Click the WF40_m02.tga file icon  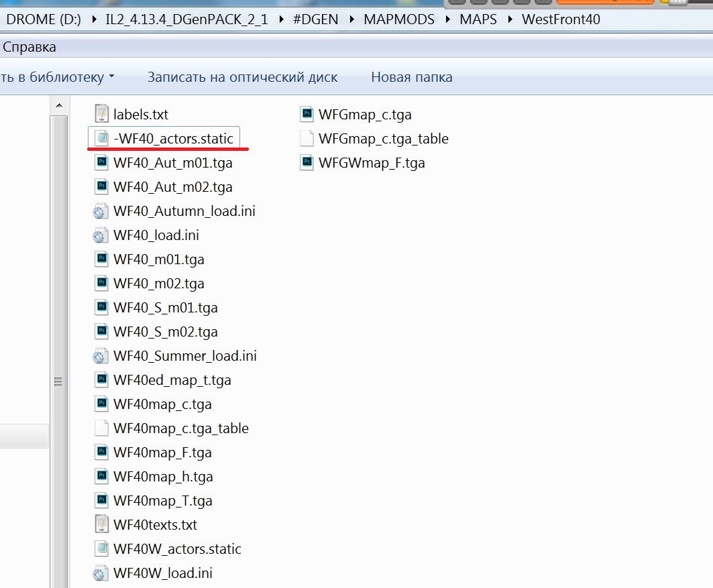[101, 283]
